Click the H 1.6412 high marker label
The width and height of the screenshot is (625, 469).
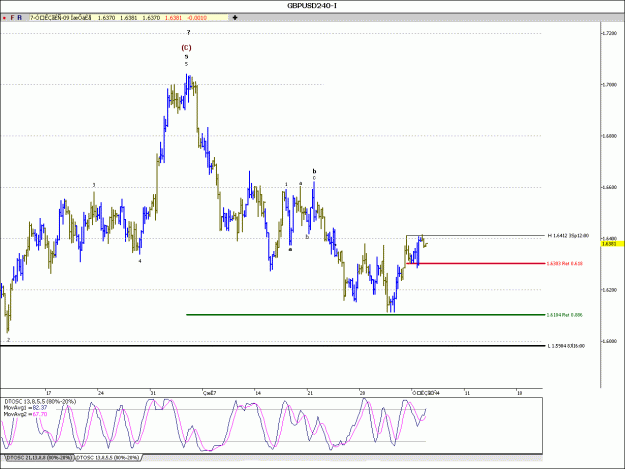(568, 235)
